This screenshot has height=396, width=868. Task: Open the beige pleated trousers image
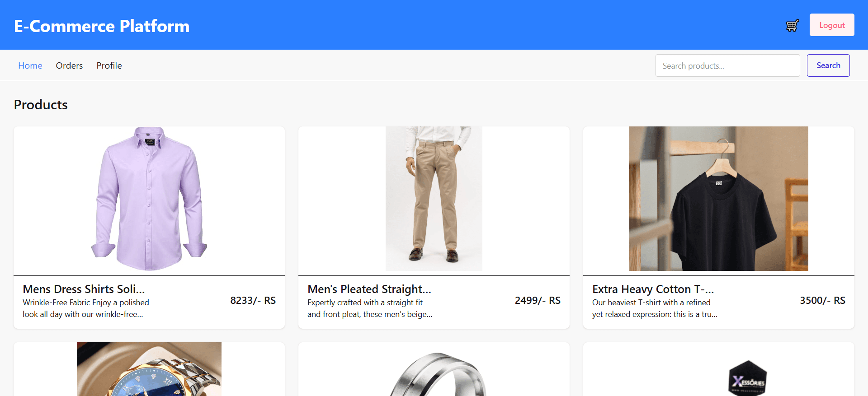[x=434, y=199]
